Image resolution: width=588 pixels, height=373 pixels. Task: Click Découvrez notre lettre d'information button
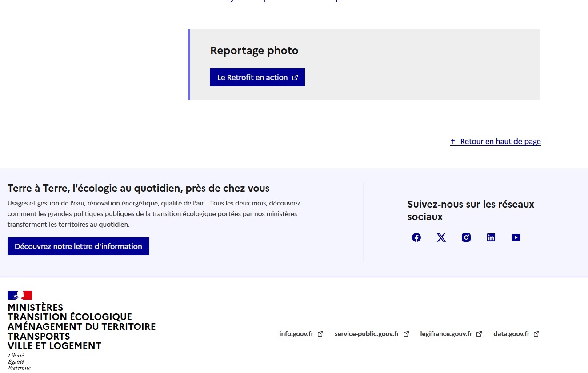pyautogui.click(x=78, y=246)
